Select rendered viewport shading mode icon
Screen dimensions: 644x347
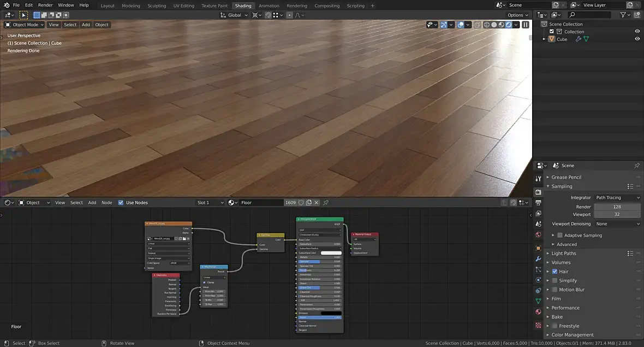tap(509, 25)
